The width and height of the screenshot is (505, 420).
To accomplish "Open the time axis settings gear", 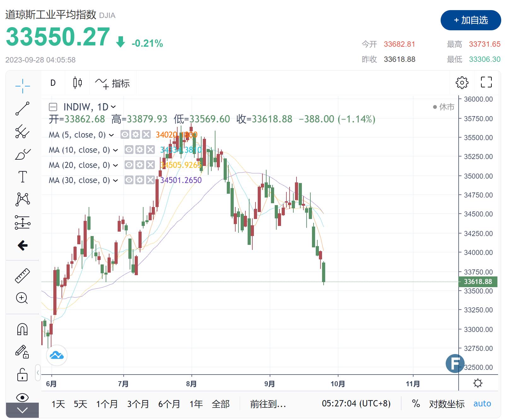I will (x=478, y=383).
